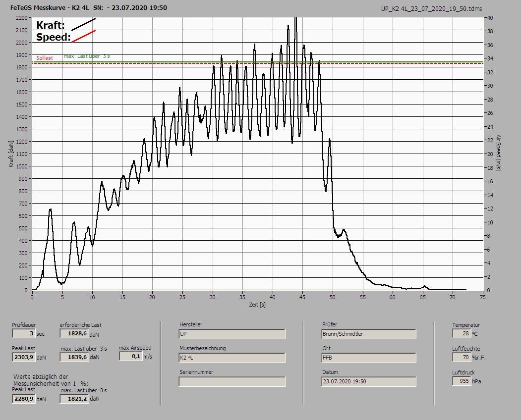Viewport: 521px width, 420px height.
Task: Click the corrected max. Last field showing 1821,2
Action: click(x=74, y=399)
